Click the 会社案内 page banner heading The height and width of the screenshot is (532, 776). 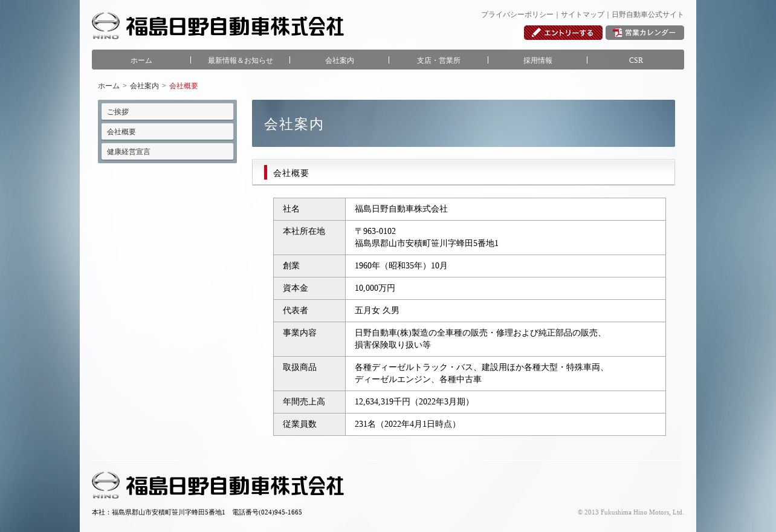[294, 124]
